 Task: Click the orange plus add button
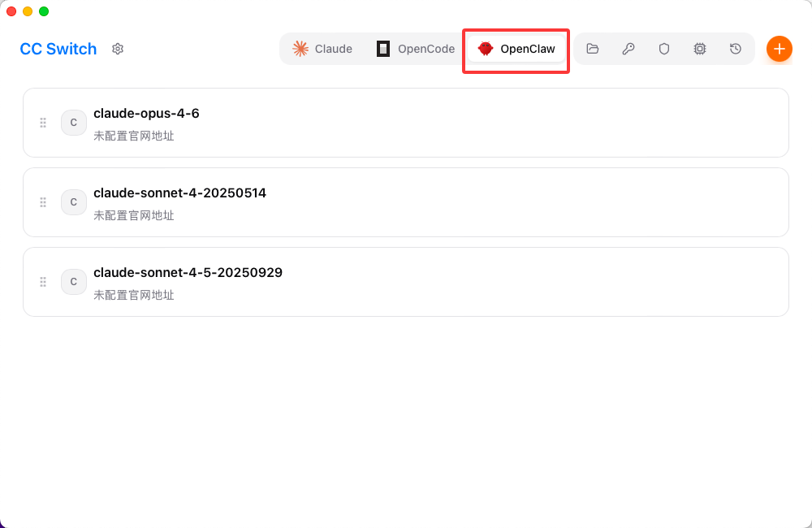point(779,49)
